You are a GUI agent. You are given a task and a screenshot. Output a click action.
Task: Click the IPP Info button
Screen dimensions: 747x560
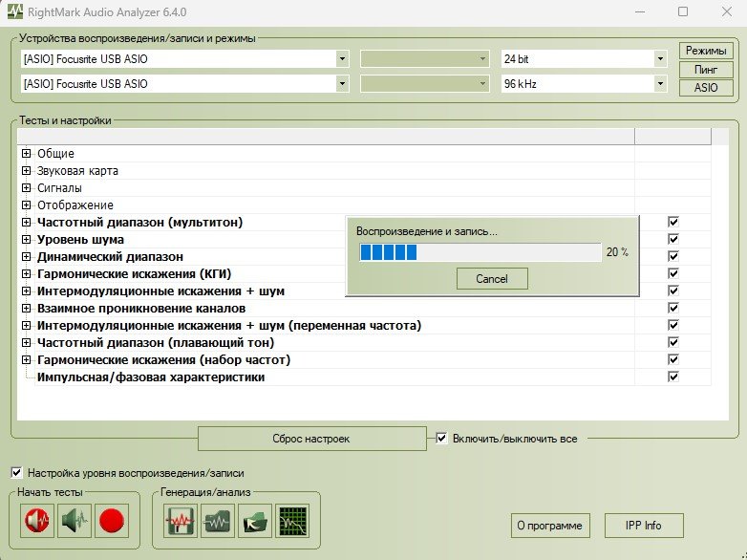coord(644,526)
